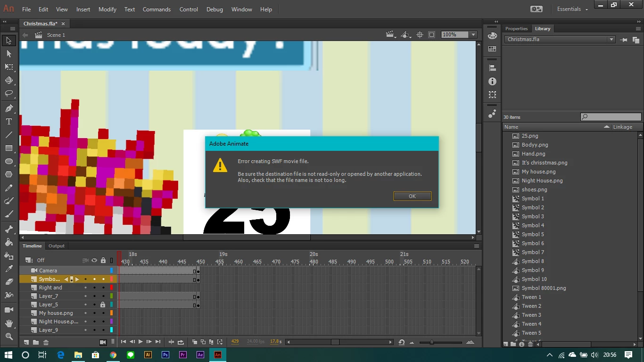Select the Oval tool
Image resolution: width=644 pixels, height=362 pixels.
[8, 161]
